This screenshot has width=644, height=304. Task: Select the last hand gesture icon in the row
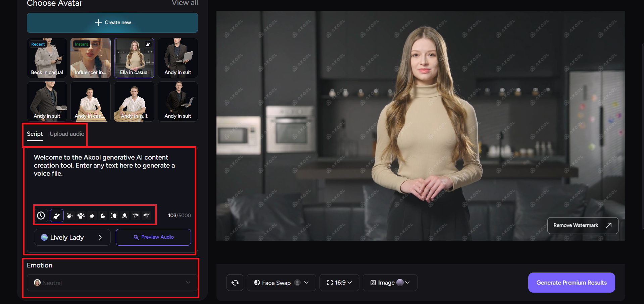[147, 216]
